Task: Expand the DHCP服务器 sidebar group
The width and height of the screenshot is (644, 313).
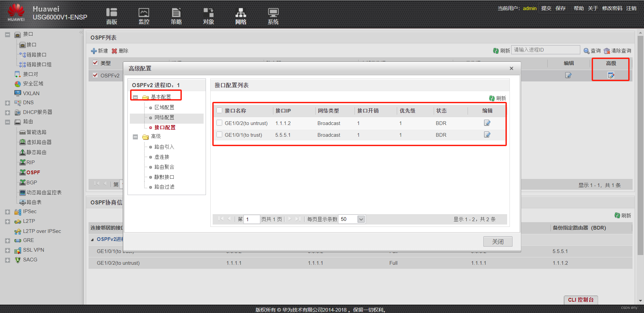Action: 7,113
